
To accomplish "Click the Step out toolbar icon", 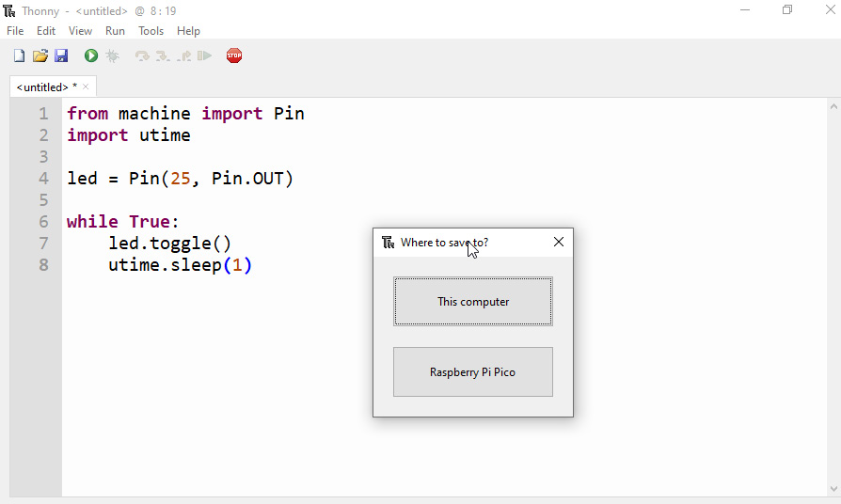I will (184, 55).
